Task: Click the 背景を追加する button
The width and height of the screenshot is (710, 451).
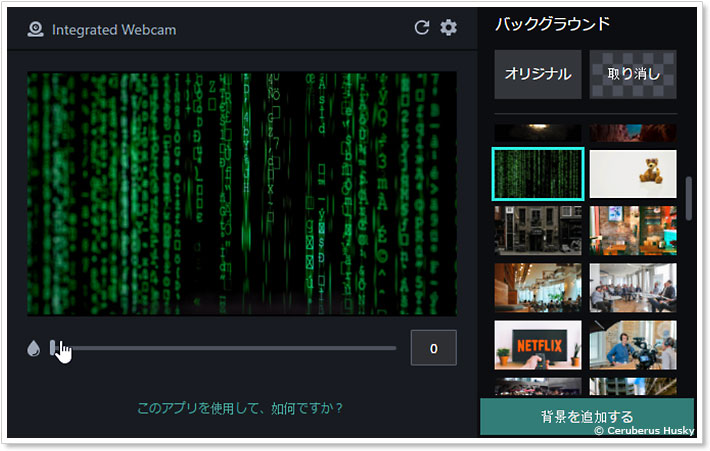Action: tap(587, 417)
